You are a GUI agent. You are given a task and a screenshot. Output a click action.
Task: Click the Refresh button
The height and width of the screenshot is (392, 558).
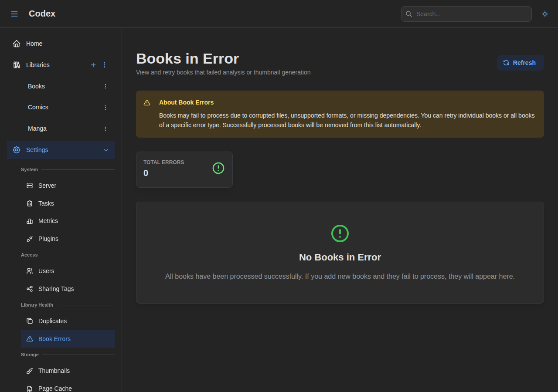point(520,62)
